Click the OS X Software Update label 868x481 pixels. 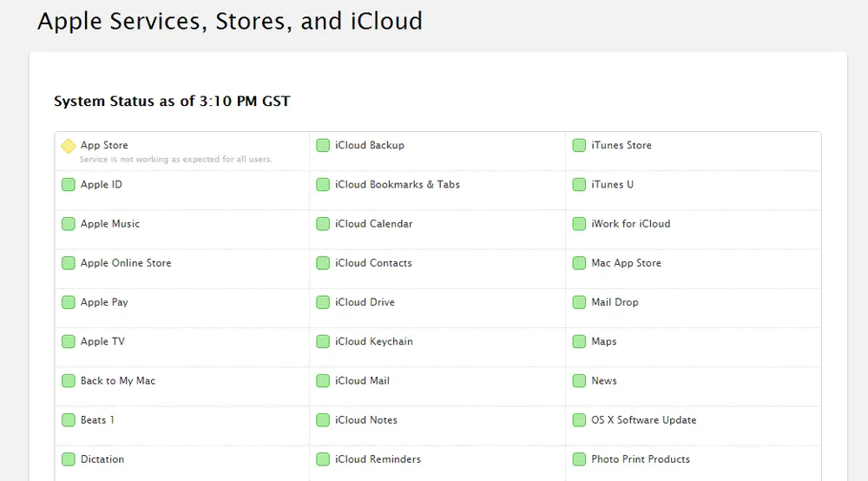click(x=644, y=420)
